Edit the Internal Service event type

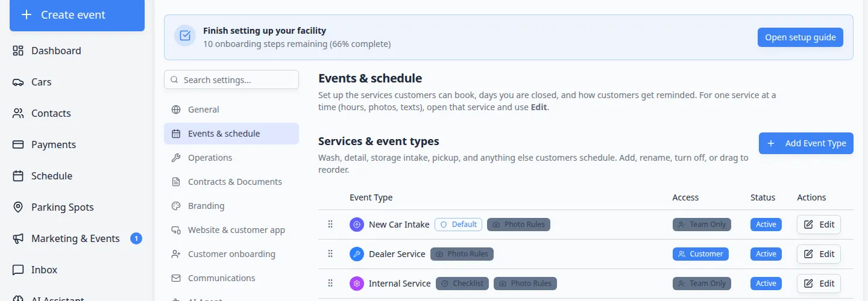click(819, 283)
